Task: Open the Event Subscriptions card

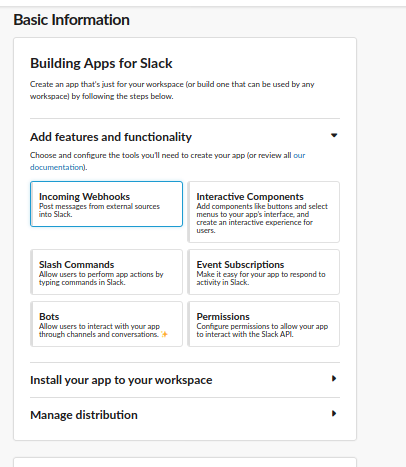Action: pyautogui.click(x=264, y=272)
